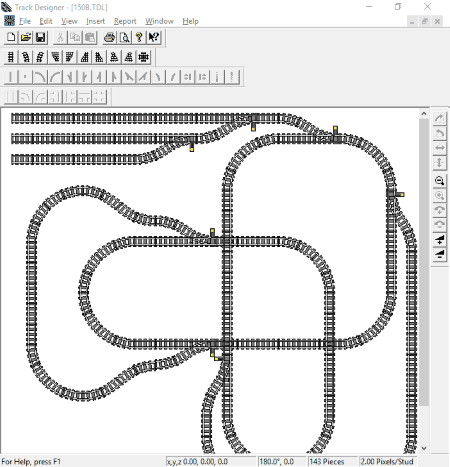Click the Track Designer title bar app icon
The height and width of the screenshot is (467, 450).
6,7
